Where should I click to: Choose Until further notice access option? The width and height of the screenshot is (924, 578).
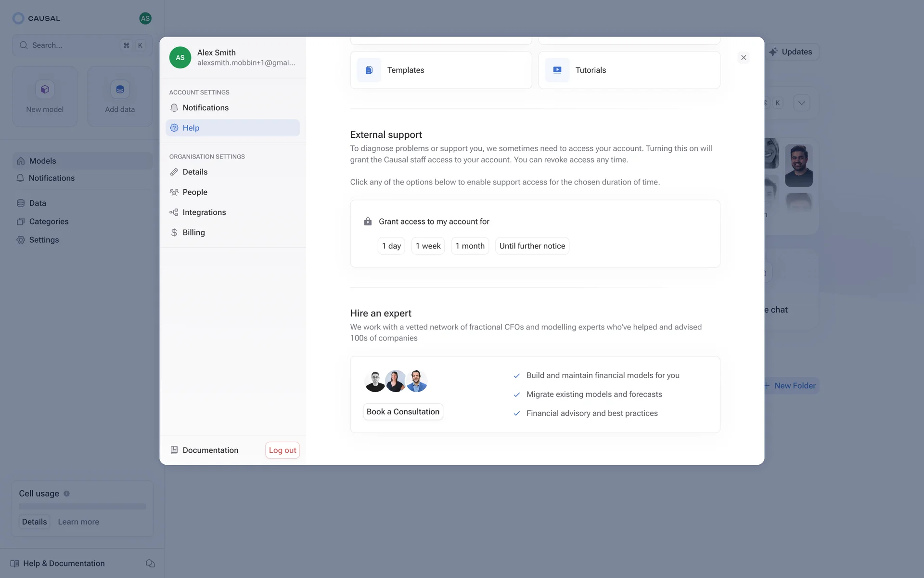pyautogui.click(x=532, y=246)
